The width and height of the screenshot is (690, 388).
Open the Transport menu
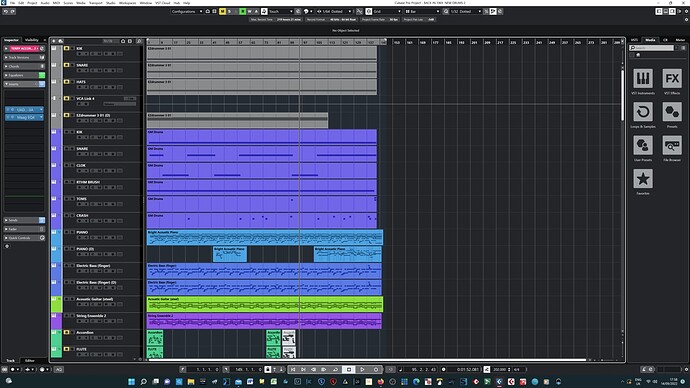click(95, 3)
